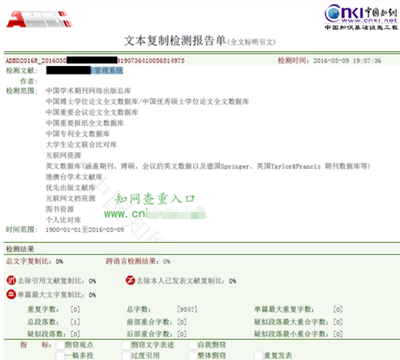
Task: Select 互联网资源 entry
Action: point(63,155)
